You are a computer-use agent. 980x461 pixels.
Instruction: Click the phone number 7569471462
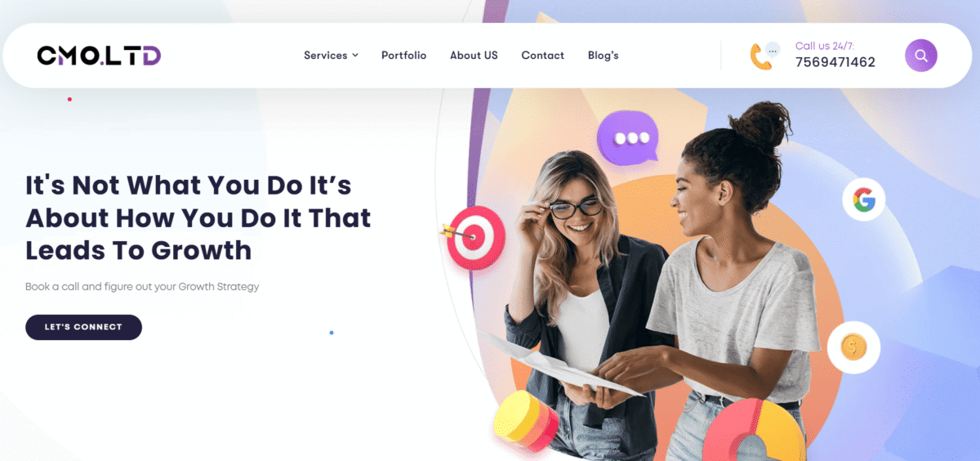[835, 62]
